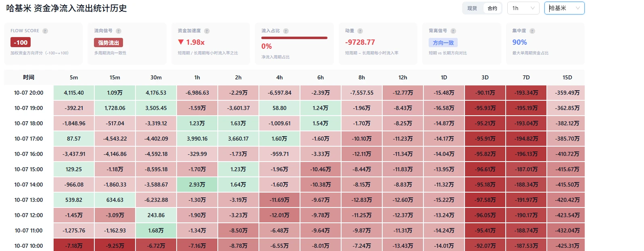This screenshot has height=251, width=644.
Task: Click the 90% concentration value
Action: click(519, 42)
